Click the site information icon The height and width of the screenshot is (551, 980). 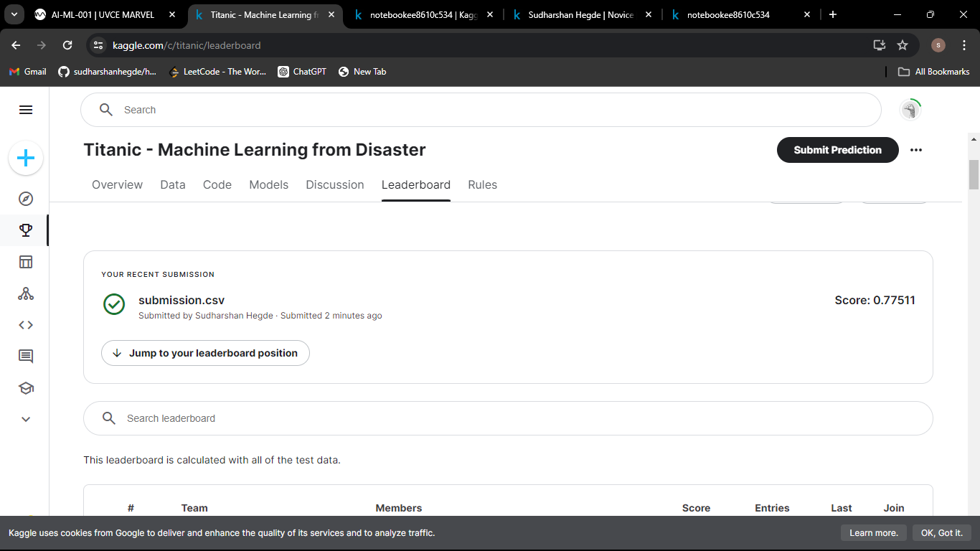(x=99, y=45)
